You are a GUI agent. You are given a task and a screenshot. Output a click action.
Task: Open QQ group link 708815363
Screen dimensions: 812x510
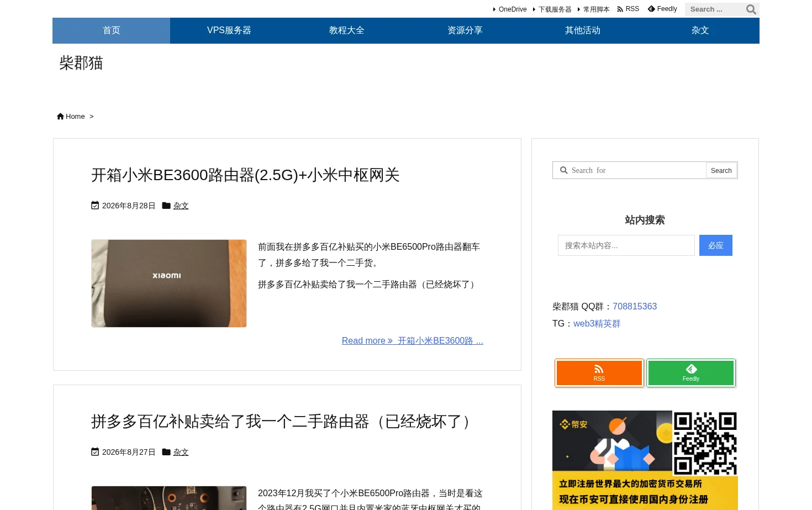click(x=635, y=307)
